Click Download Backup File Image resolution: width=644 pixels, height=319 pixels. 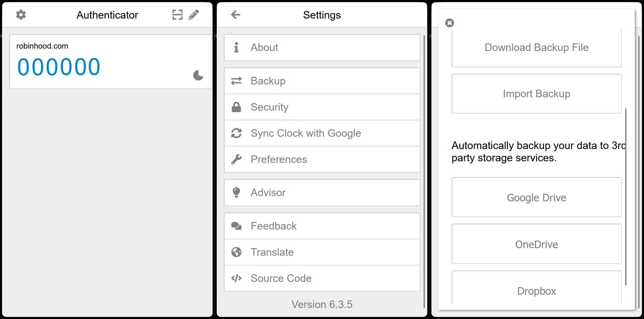(536, 47)
